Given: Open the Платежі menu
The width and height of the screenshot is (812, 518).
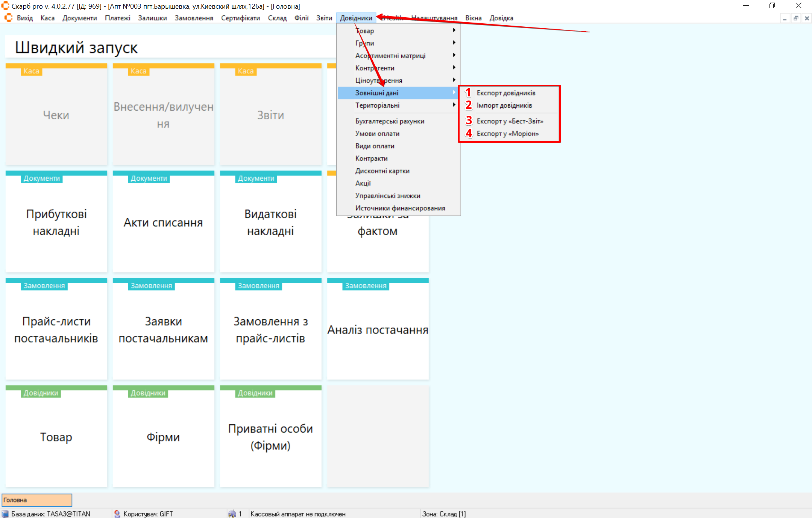Looking at the screenshot, I should pos(117,18).
